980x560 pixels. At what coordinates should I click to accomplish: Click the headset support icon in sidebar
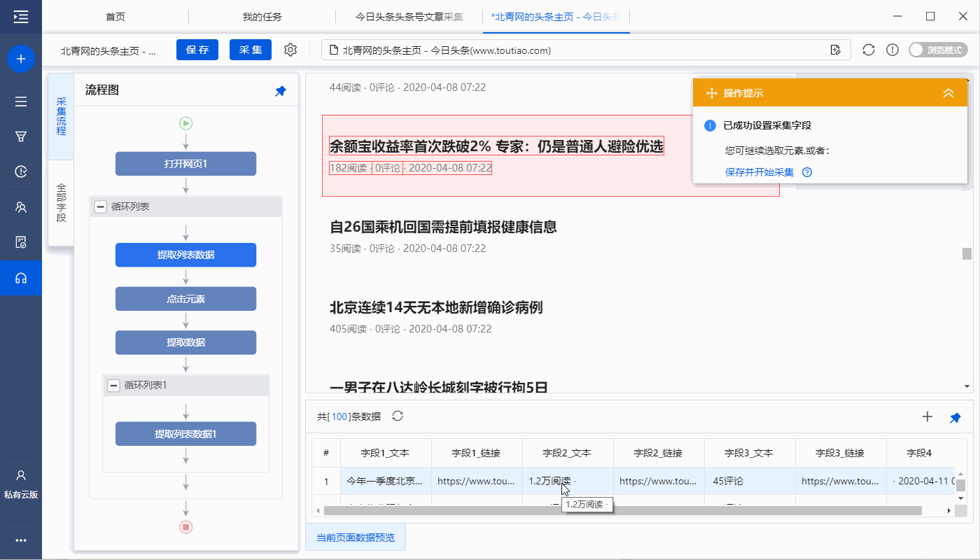(21, 278)
